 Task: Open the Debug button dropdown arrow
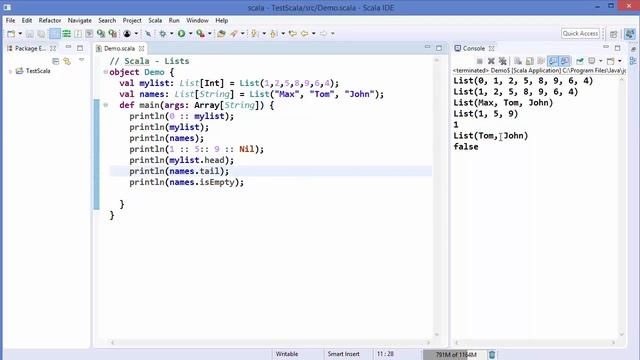coord(171,33)
